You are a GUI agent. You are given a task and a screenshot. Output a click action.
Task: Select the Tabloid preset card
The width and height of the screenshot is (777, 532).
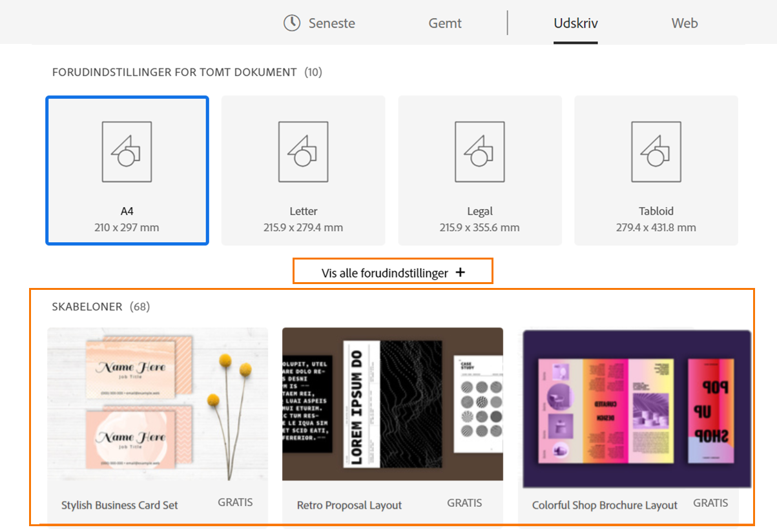click(656, 170)
